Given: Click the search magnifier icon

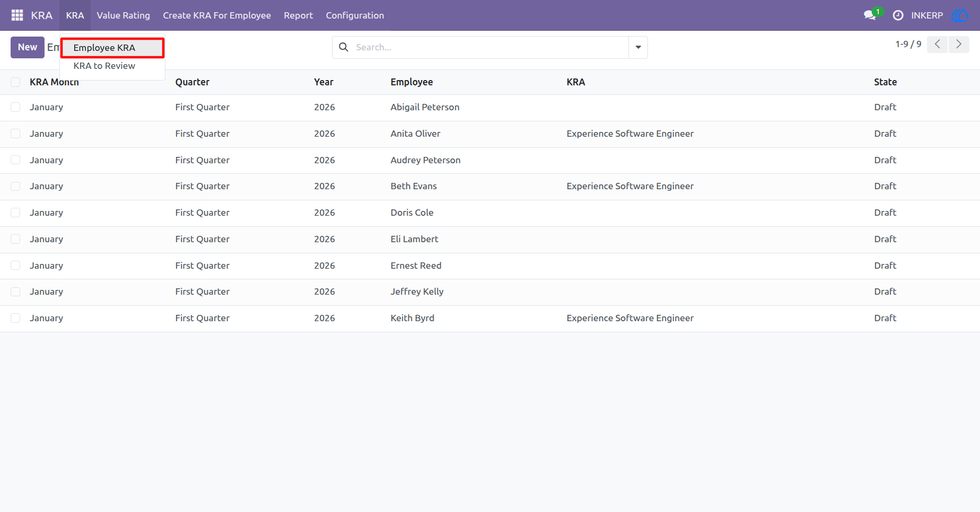Looking at the screenshot, I should tap(344, 47).
